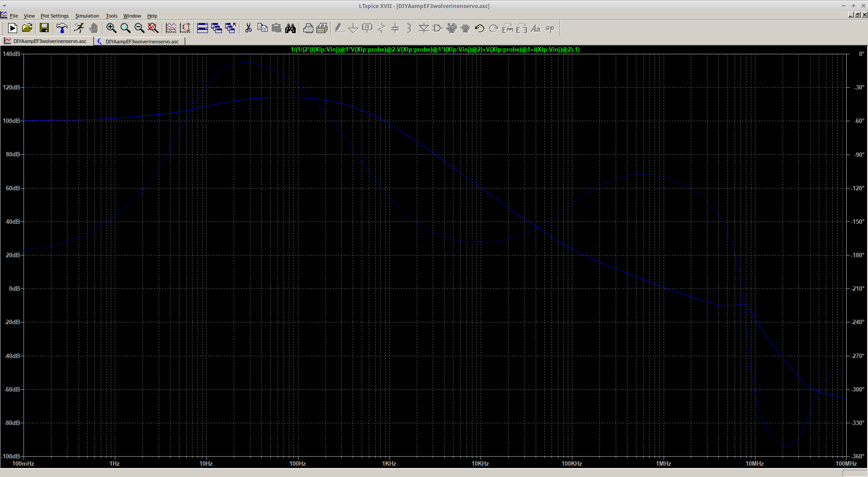Save with the floppy disk icon
Viewport: 868px width, 477px height.
click(44, 28)
